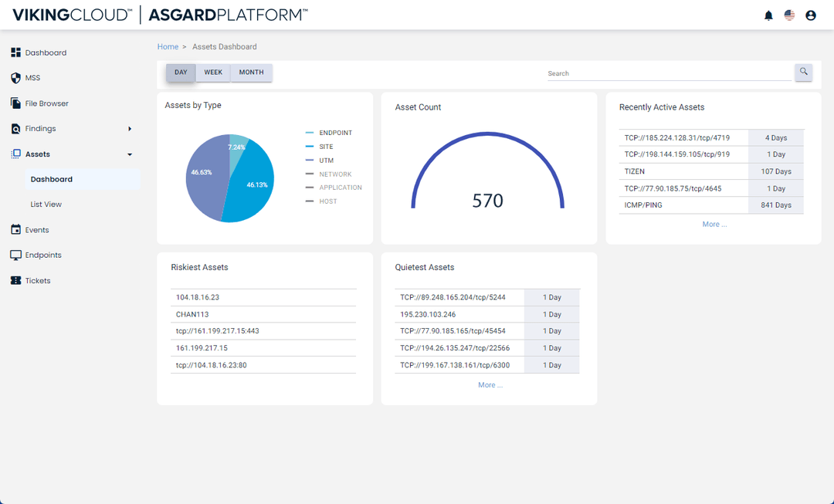The image size is (834, 504).
Task: Switch to the MONTH tab
Action: click(251, 72)
